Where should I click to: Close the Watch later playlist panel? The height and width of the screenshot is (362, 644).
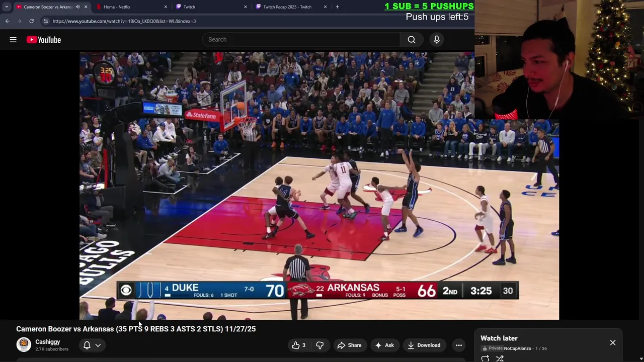coord(613,343)
